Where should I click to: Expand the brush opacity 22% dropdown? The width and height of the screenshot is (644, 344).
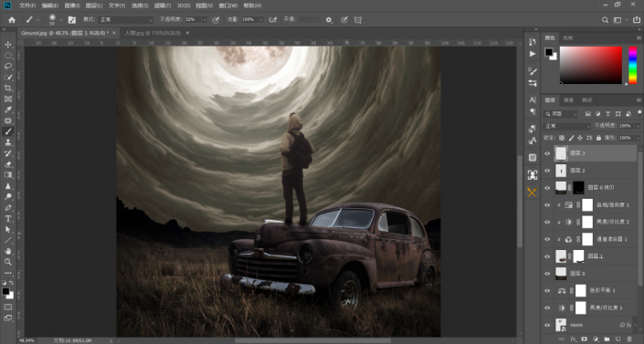pyautogui.click(x=204, y=20)
